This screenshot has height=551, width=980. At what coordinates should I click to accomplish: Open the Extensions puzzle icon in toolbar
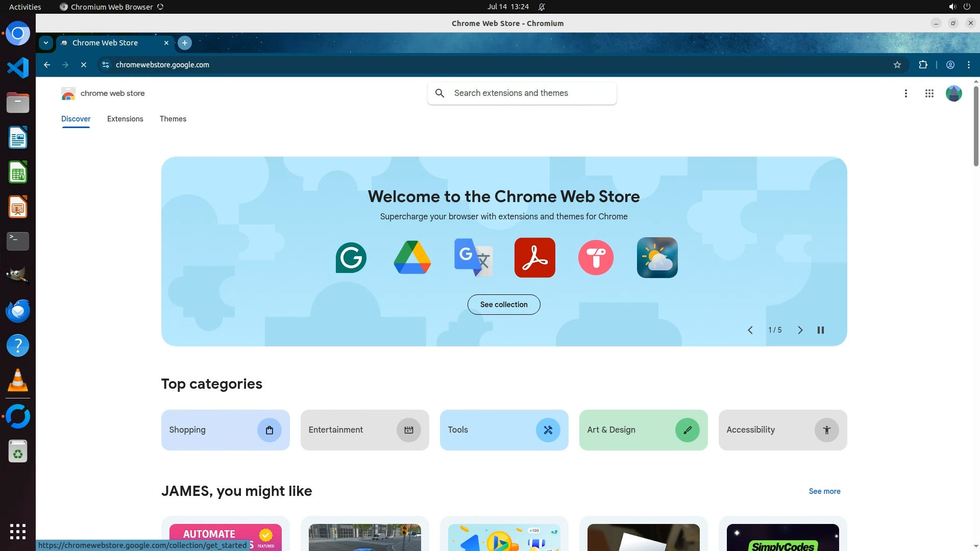click(x=923, y=65)
